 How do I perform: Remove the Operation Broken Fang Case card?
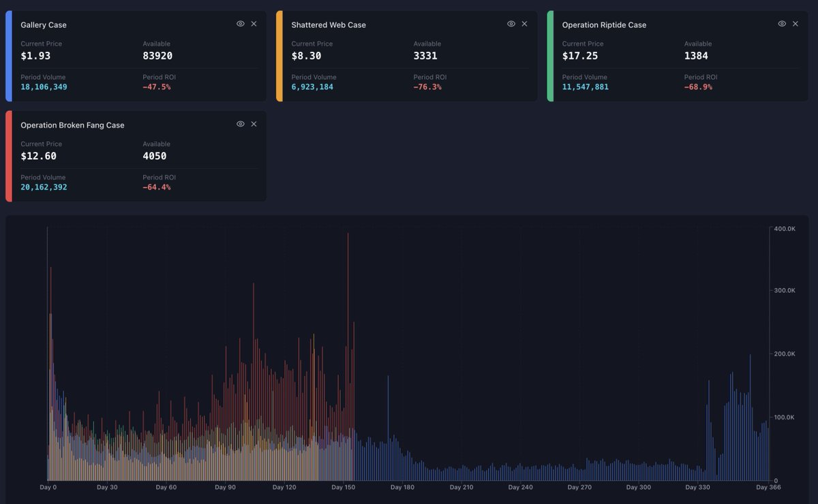click(x=254, y=124)
